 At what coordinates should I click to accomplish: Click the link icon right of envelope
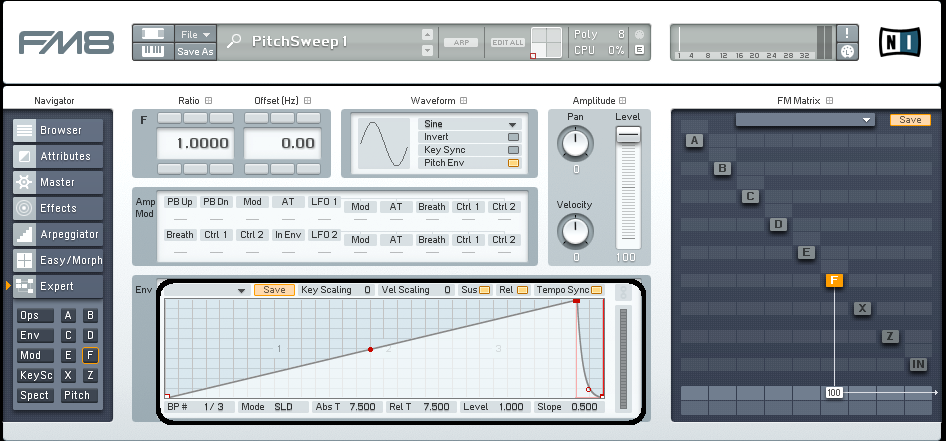[624, 294]
